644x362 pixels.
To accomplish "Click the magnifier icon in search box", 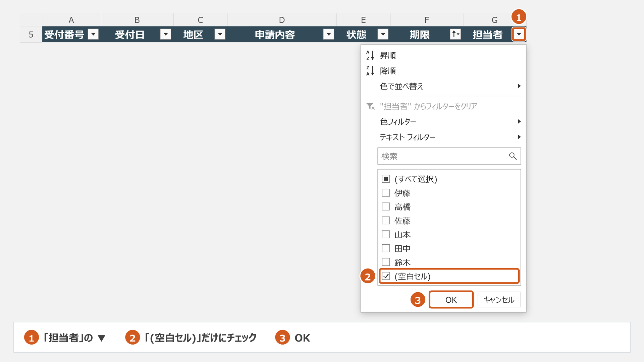I will point(513,156).
